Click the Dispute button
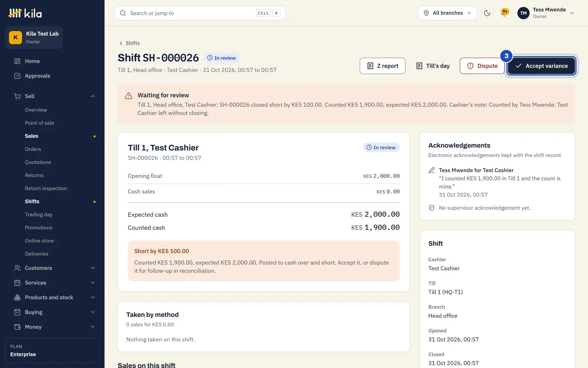Image resolution: width=588 pixels, height=368 pixels. coord(482,66)
